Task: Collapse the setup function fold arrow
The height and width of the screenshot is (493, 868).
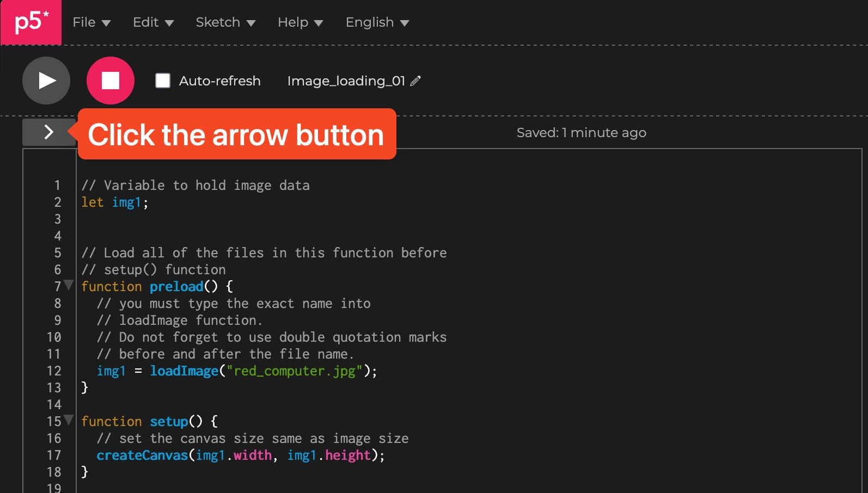Action: point(69,420)
